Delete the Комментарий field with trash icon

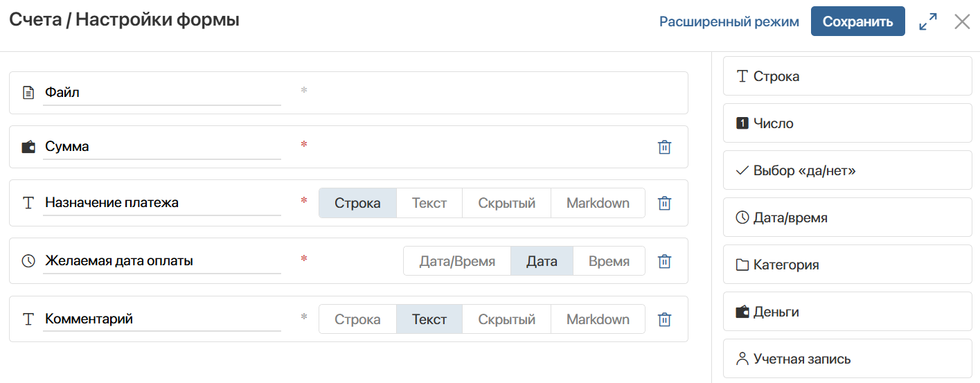[x=664, y=319]
